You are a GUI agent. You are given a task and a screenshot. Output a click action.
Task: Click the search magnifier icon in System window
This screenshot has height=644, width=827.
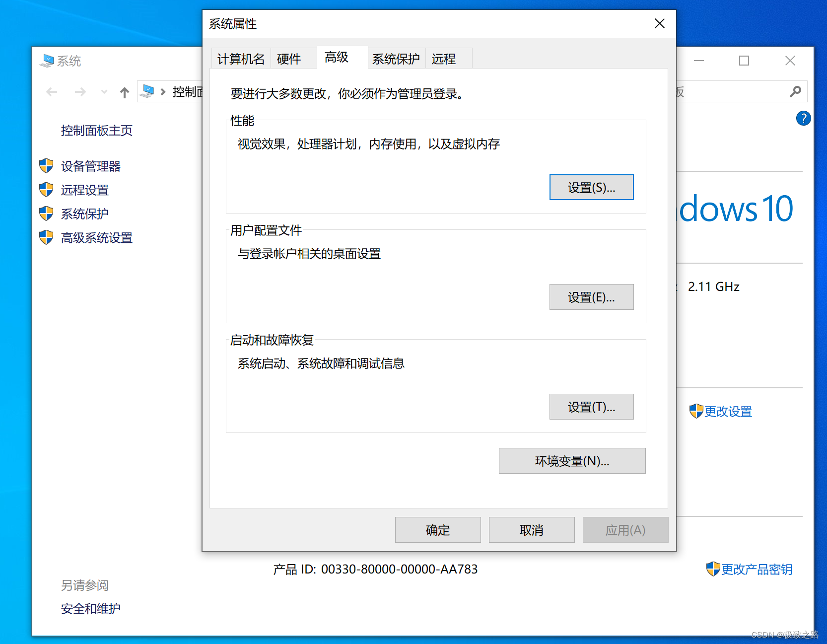tap(795, 91)
